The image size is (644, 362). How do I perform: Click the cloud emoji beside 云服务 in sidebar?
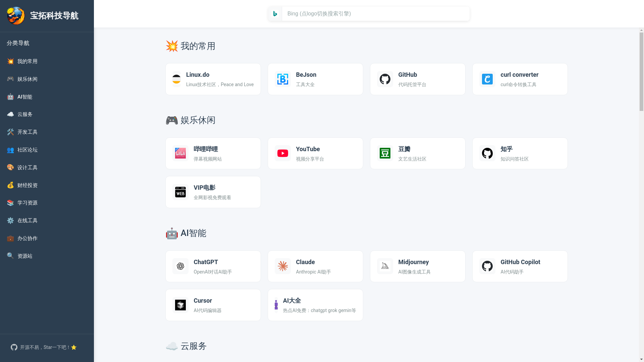coord(10,114)
